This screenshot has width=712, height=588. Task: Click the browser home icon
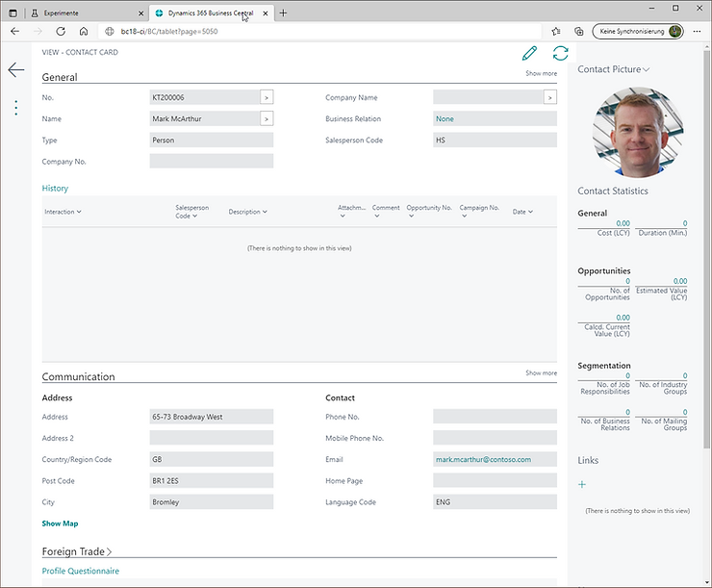(84, 31)
